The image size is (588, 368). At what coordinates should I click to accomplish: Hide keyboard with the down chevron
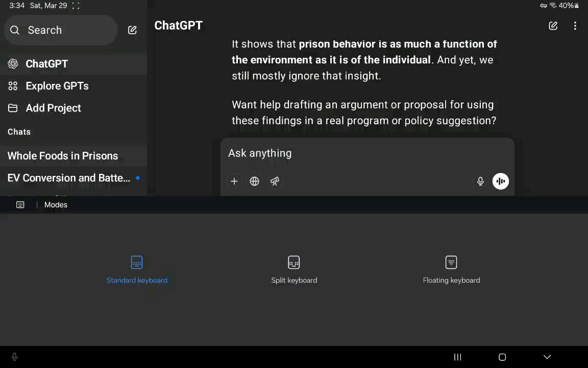tap(547, 357)
